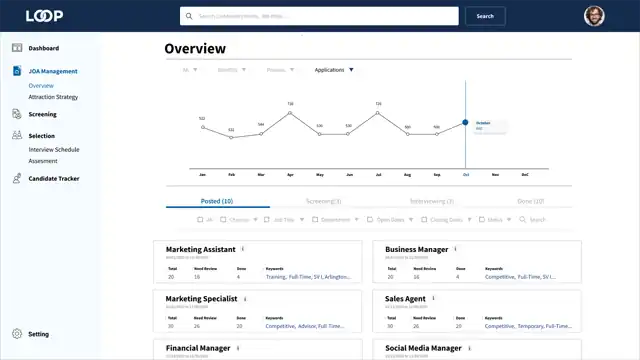Image resolution: width=640 pixels, height=360 pixels.
Task: Click the Setting gear icon
Action: click(17, 333)
